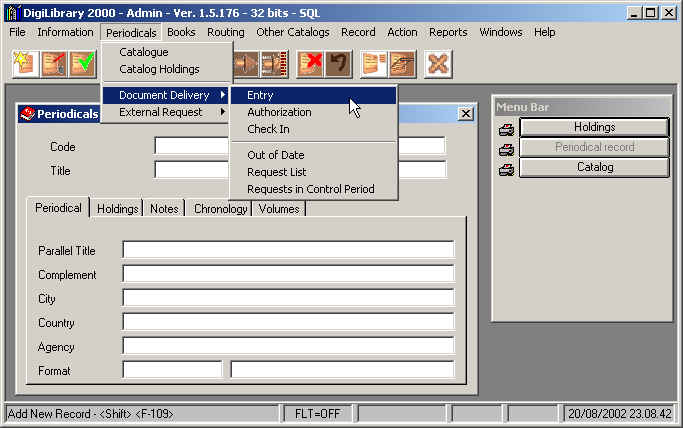Click the Parallel Title input field
683x428 pixels.
[x=288, y=250]
